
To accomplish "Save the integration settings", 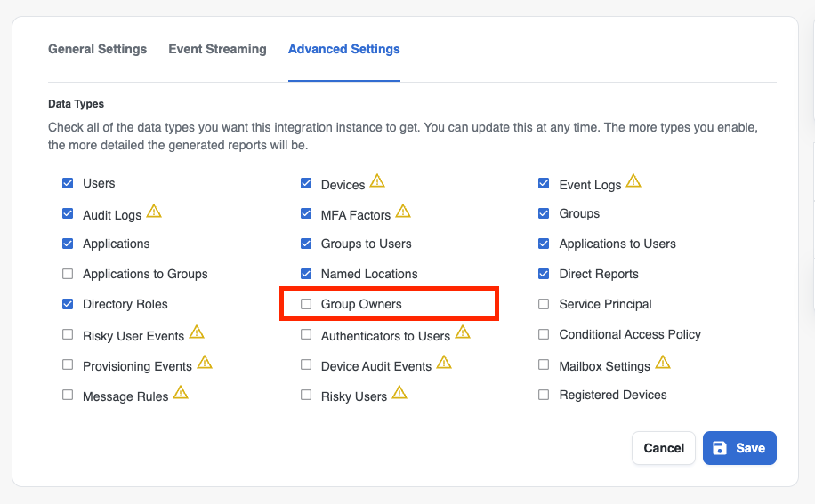I will coord(739,448).
